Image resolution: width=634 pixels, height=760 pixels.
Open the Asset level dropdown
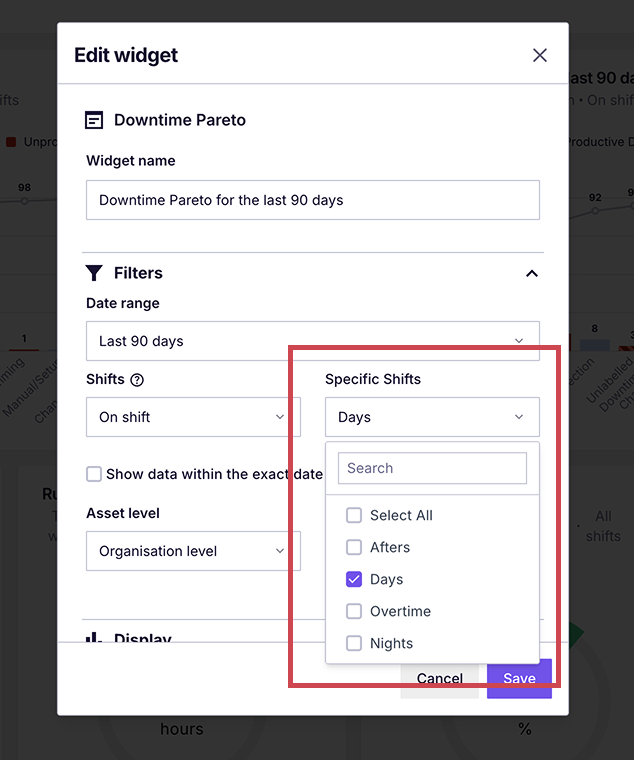click(x=193, y=551)
